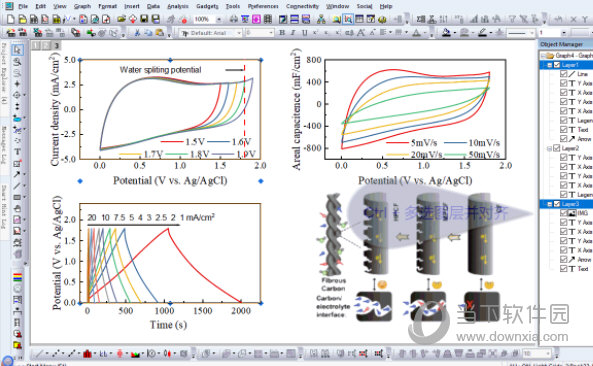Click the New Project icon
The image size is (593, 366).
tap(10, 19)
